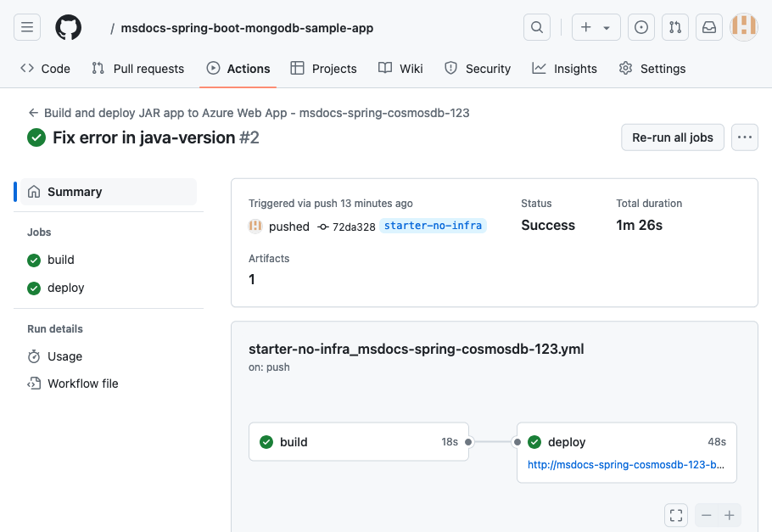Expand the workflow graph to fullscreen
772x532 pixels.
pos(676,515)
